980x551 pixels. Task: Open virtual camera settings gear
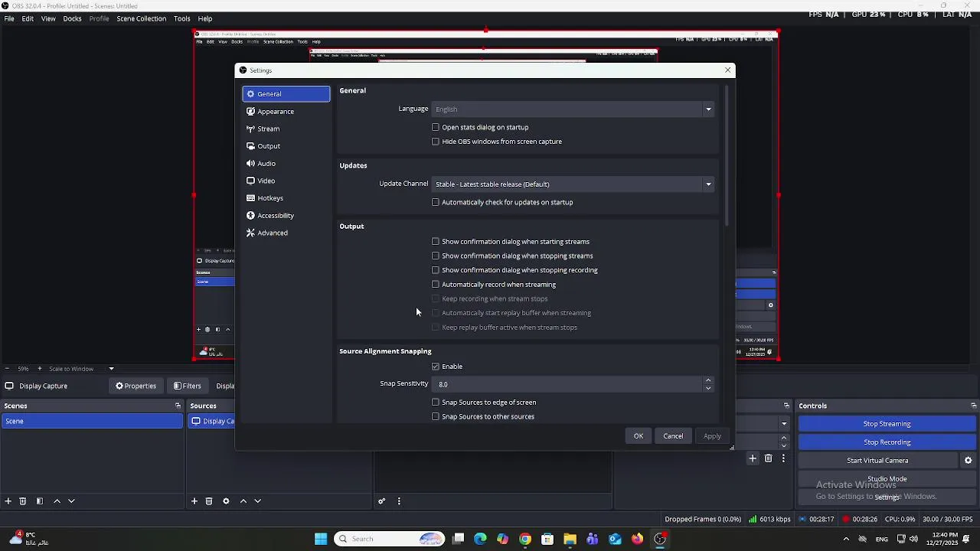pos(969,461)
